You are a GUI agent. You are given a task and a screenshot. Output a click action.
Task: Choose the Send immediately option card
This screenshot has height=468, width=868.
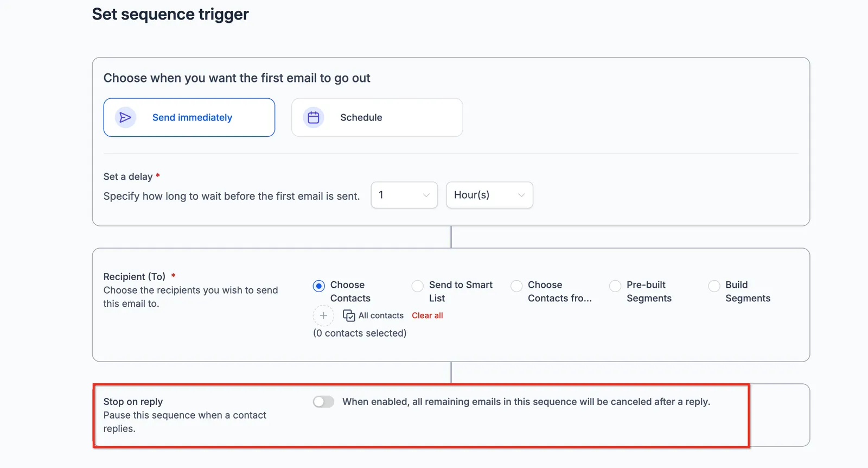pyautogui.click(x=189, y=117)
